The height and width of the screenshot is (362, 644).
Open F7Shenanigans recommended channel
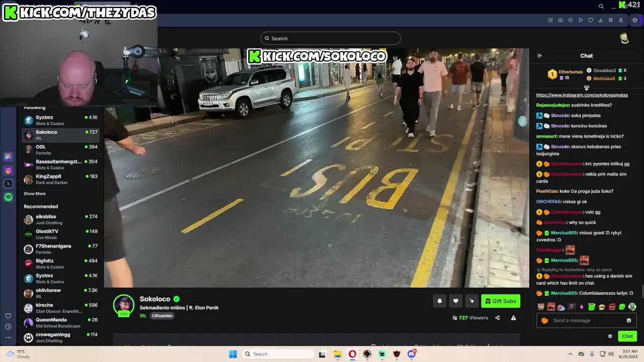(61, 249)
